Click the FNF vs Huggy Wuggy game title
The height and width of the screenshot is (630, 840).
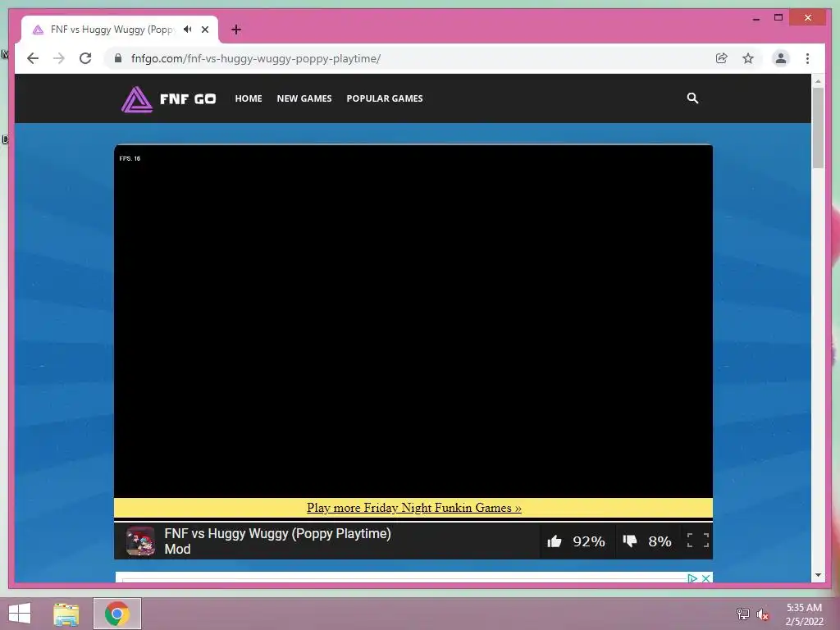pyautogui.click(x=277, y=541)
